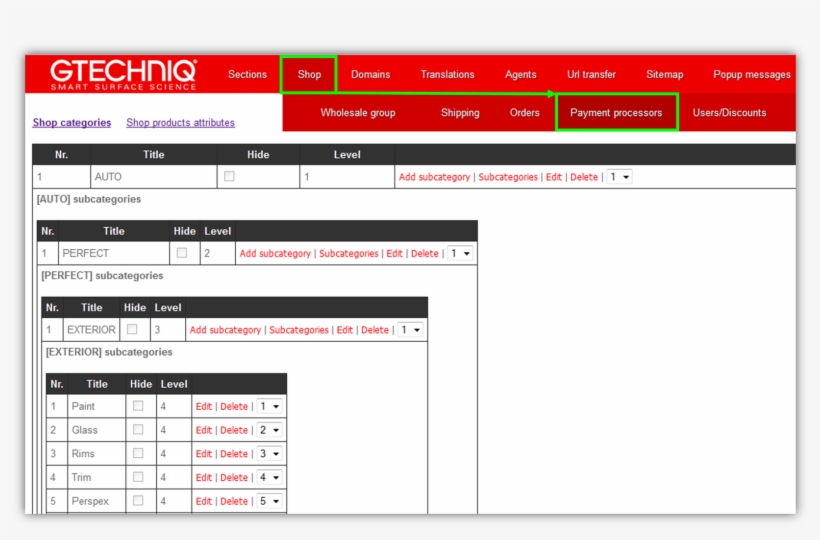Delete the Perspex category
820x540 pixels.
pos(234,501)
